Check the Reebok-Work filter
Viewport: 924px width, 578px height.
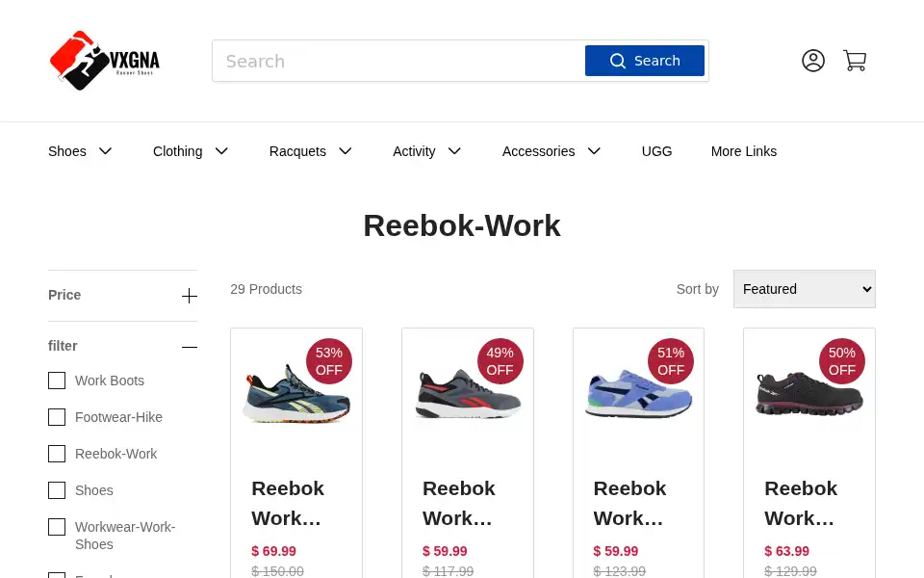point(57,454)
